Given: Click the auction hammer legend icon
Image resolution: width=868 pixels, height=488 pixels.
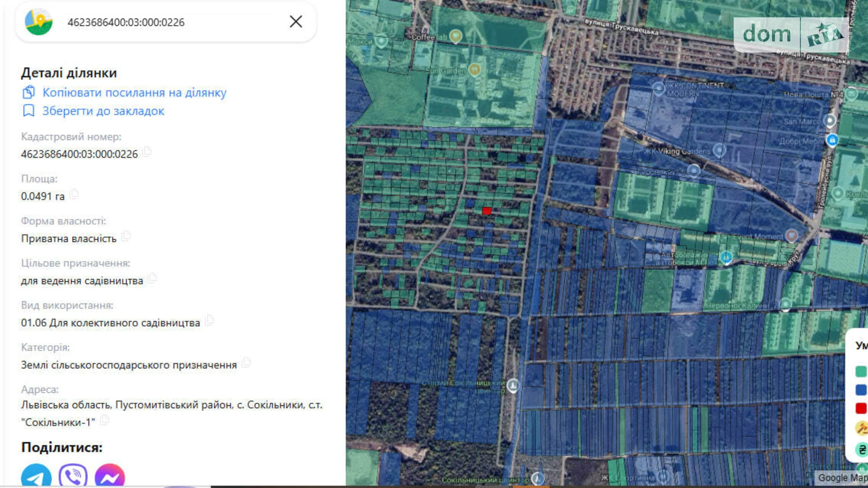Looking at the screenshot, I should 860,428.
